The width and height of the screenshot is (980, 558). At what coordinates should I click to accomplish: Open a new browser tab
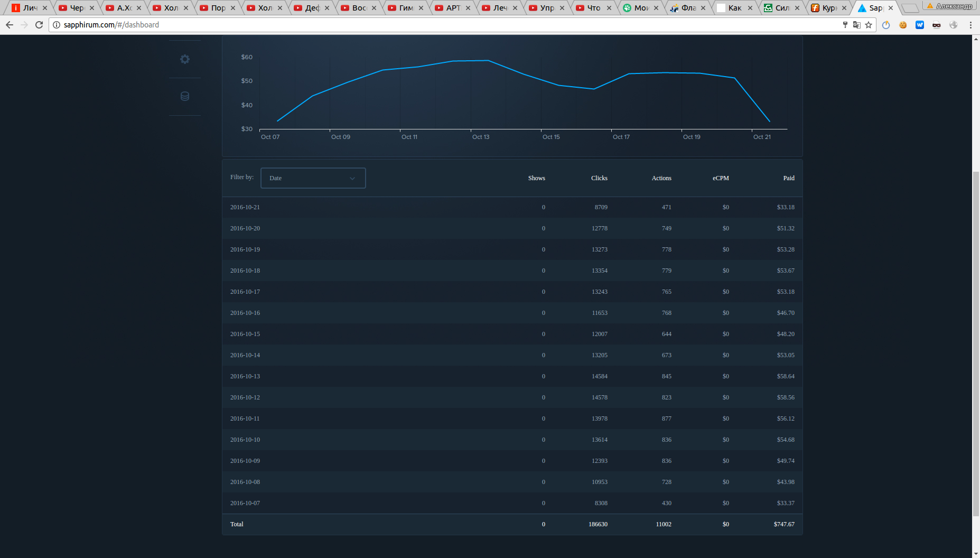pos(910,8)
